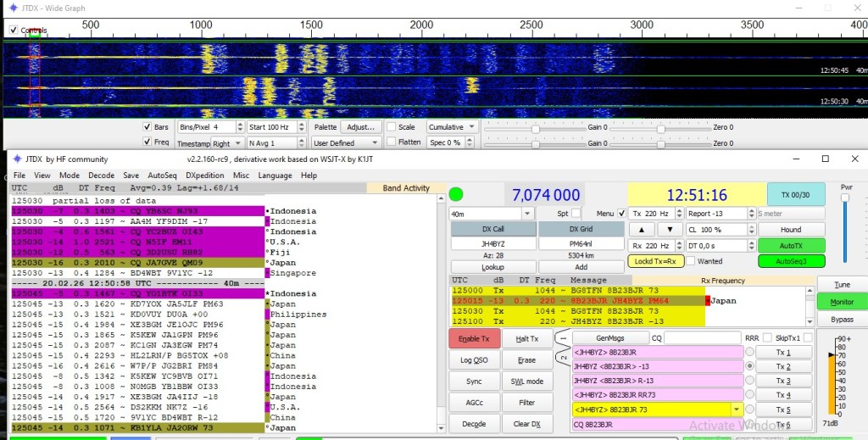Enable the Flatten checkbox
This screenshot has height=440, width=868.
390,142
